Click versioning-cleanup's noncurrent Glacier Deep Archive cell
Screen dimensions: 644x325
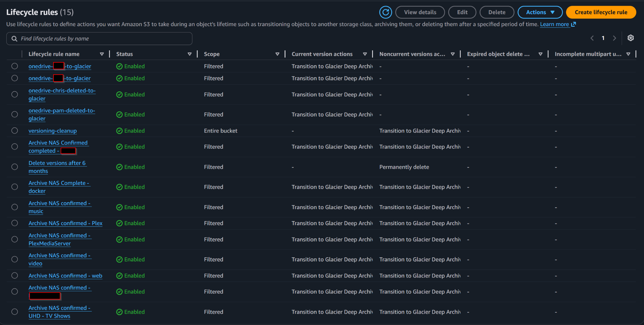pyautogui.click(x=420, y=131)
